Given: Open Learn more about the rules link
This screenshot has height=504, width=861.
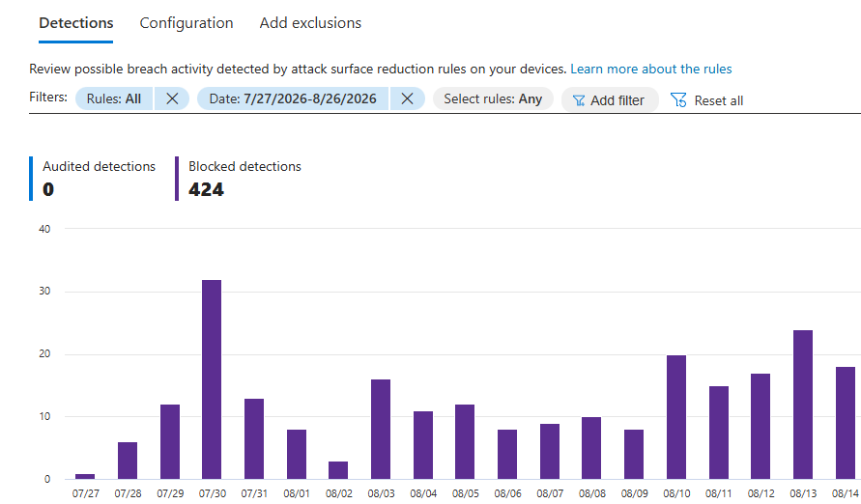Looking at the screenshot, I should (x=650, y=70).
